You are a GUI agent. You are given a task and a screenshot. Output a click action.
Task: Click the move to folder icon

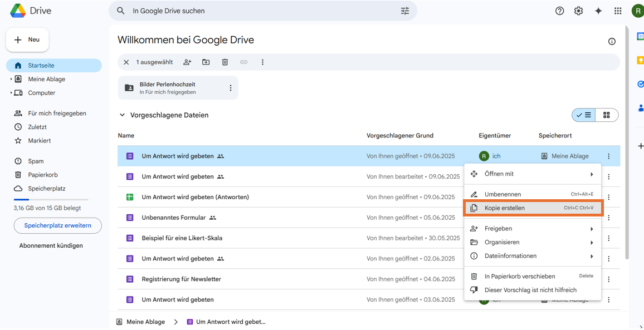[206, 62]
